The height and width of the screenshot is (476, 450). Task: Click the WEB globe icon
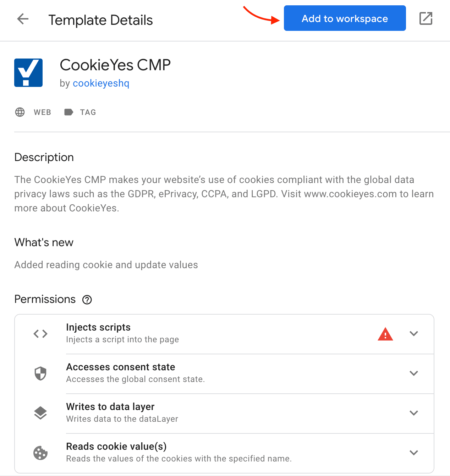[20, 112]
